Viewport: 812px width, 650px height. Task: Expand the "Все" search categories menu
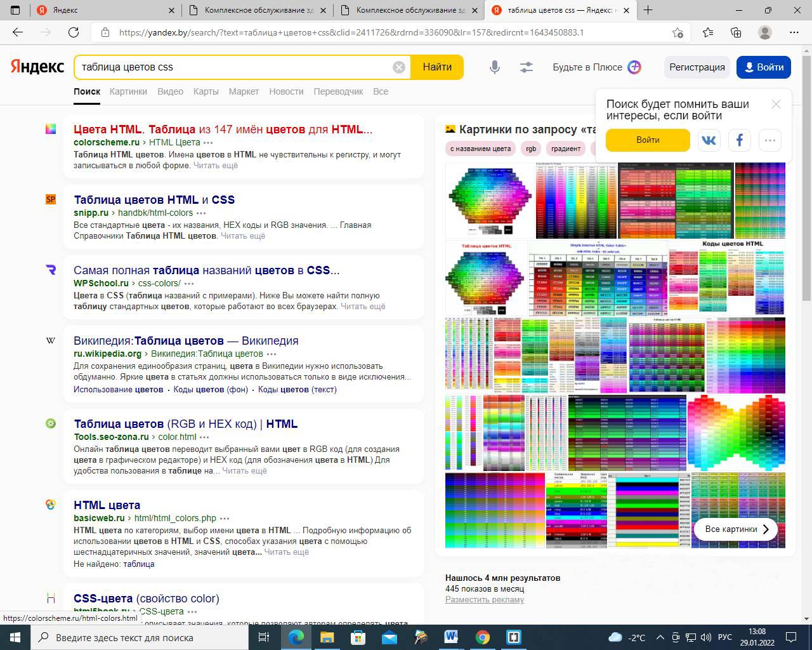tap(381, 91)
